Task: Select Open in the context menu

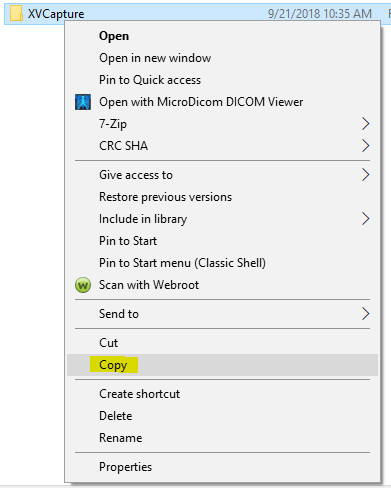Action: (114, 36)
